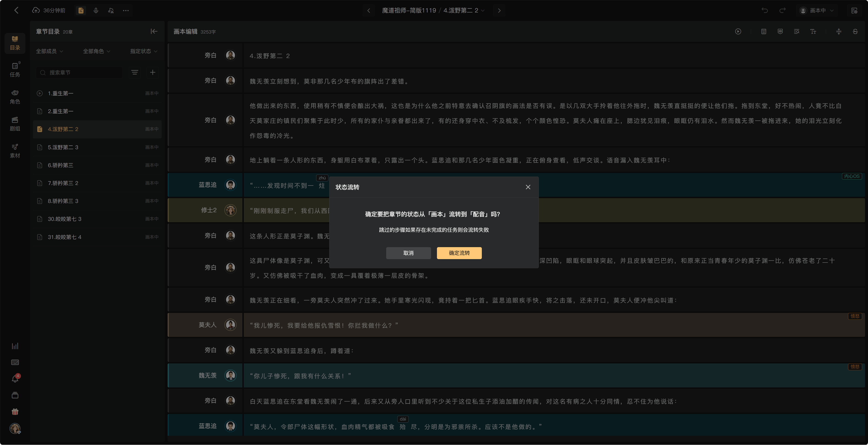The height and width of the screenshot is (445, 868).
Task: Open the 任务 sidebar panel
Action: [x=15, y=70]
